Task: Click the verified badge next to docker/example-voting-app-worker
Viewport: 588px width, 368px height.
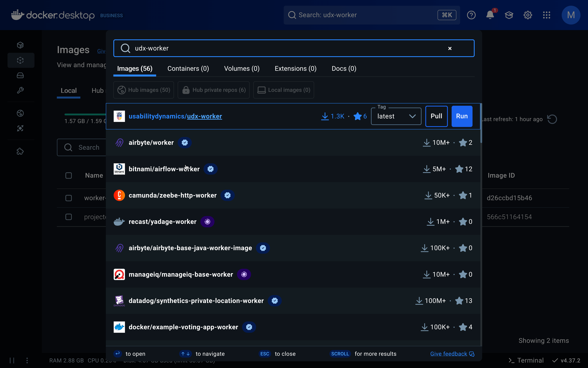Action: [249, 327]
